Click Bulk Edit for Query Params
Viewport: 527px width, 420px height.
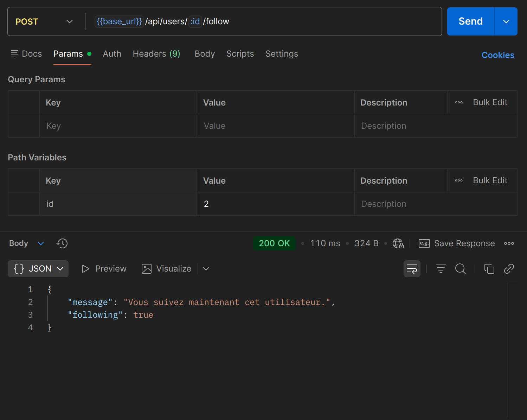[490, 102]
